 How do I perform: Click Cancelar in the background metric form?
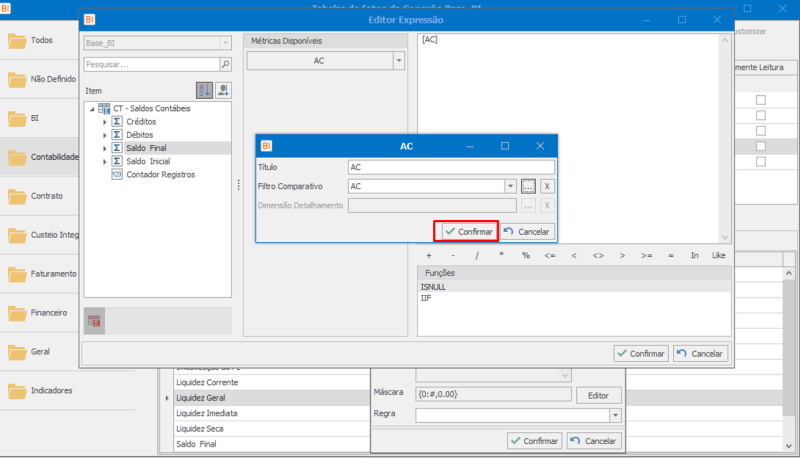(x=594, y=441)
